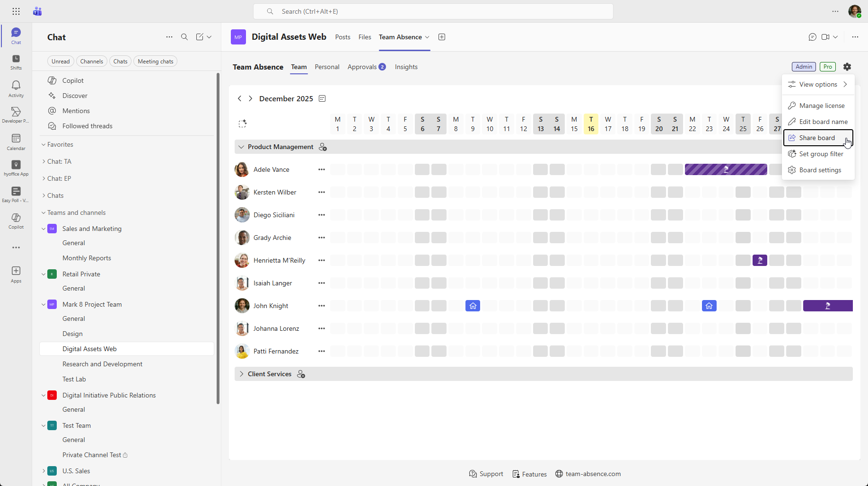This screenshot has width=868, height=486.
Task: Open the Calendar icon in left rail
Action: [16, 141]
